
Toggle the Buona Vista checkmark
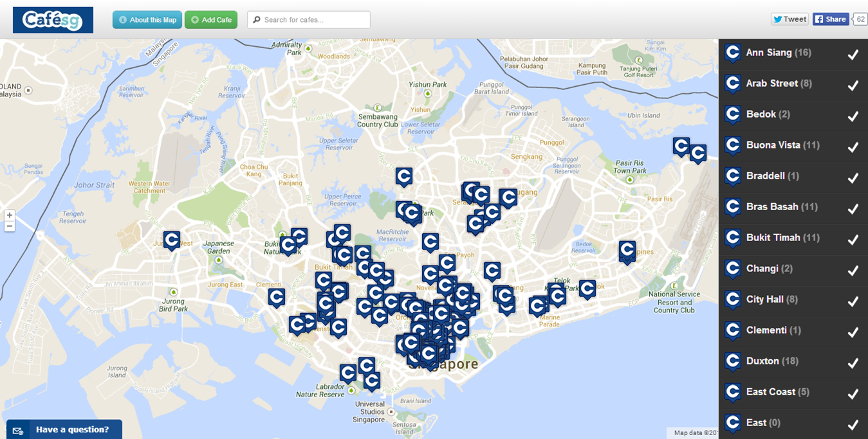click(x=853, y=147)
